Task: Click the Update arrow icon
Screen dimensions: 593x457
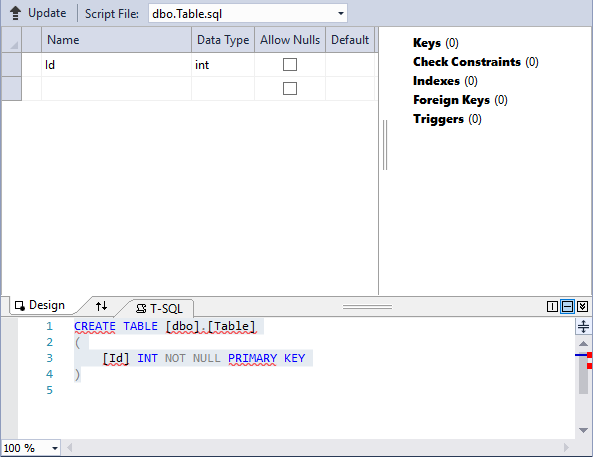Action: point(15,13)
